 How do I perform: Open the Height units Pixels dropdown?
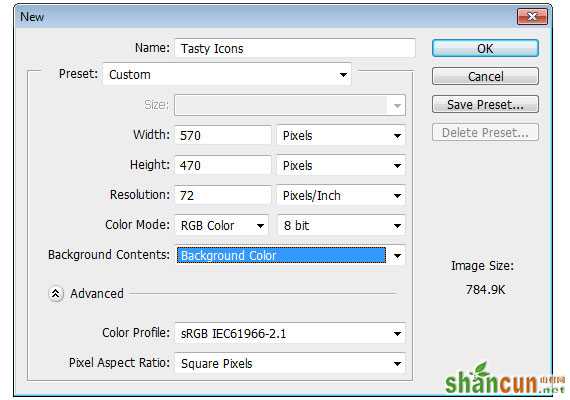click(x=341, y=165)
